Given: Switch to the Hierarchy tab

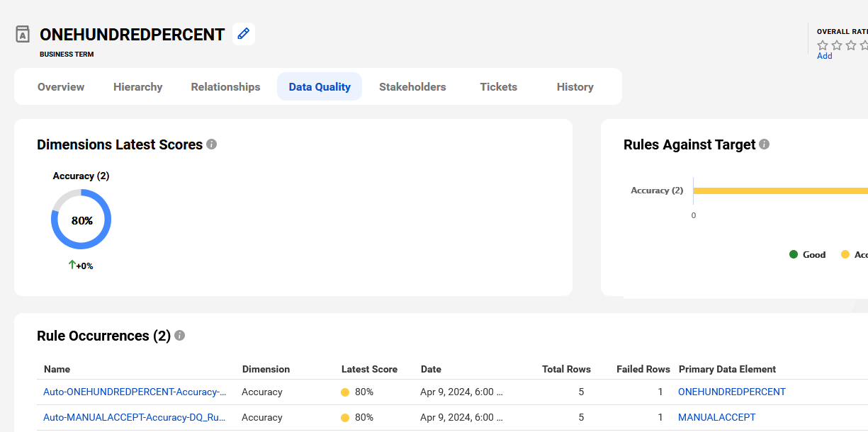Looking at the screenshot, I should coord(138,86).
